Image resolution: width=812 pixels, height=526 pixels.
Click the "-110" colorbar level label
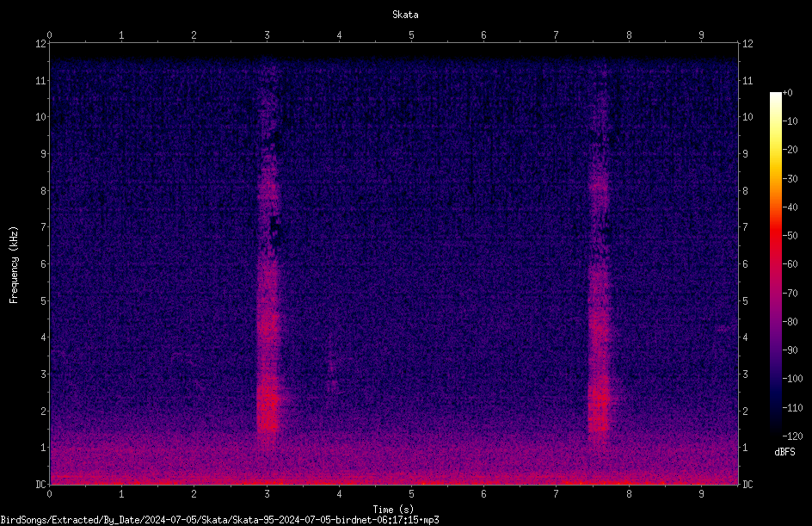[x=793, y=408]
